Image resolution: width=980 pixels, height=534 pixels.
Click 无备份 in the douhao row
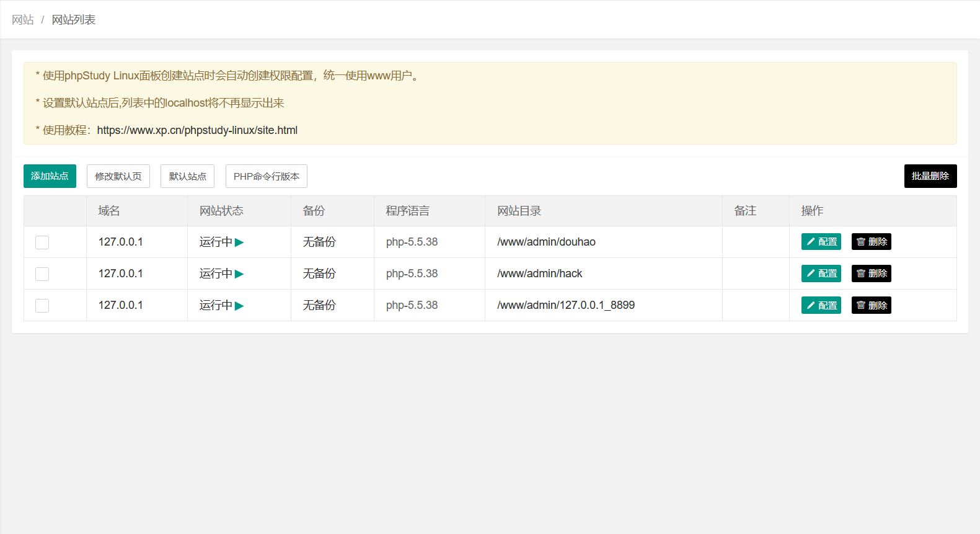click(319, 242)
